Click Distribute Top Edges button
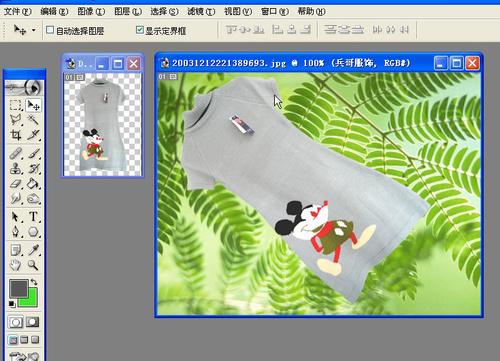 330,30
